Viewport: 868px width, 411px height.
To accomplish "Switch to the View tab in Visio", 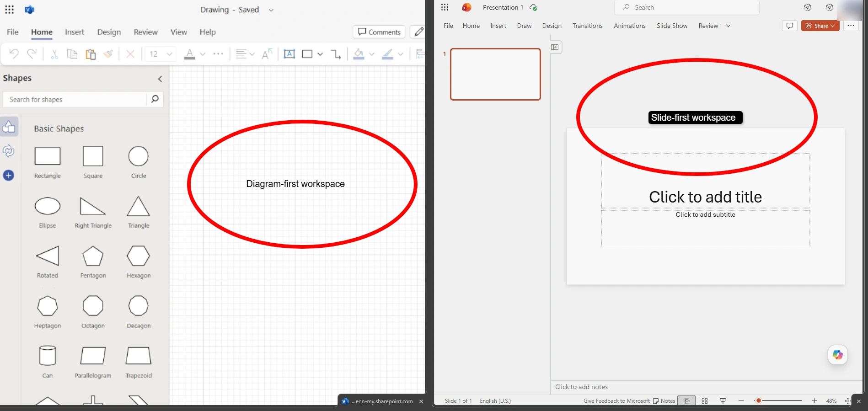I will click(179, 32).
